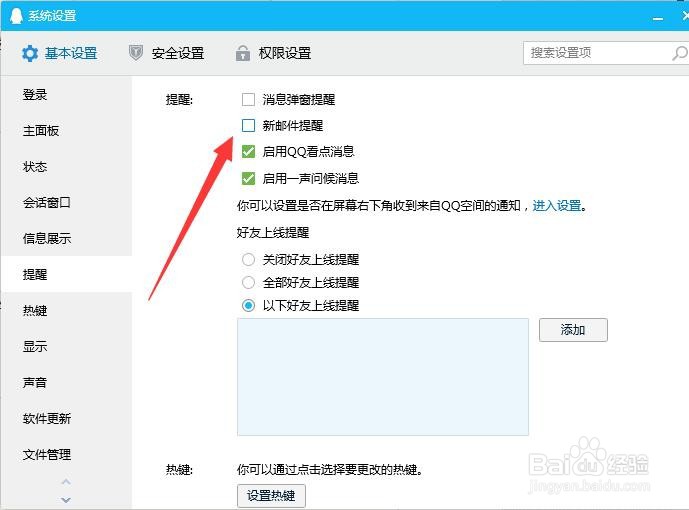Uncheck 启用一声问候消息
The height and width of the screenshot is (510, 689).
point(248,178)
